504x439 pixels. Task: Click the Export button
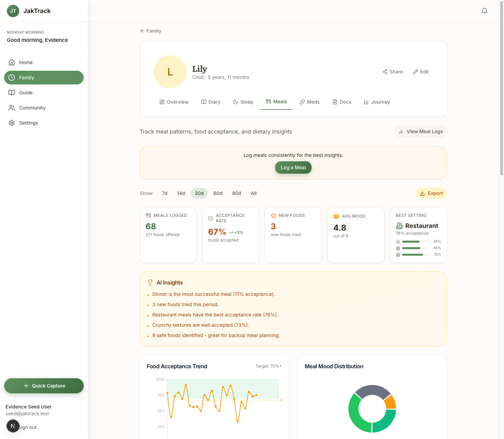[x=431, y=193]
